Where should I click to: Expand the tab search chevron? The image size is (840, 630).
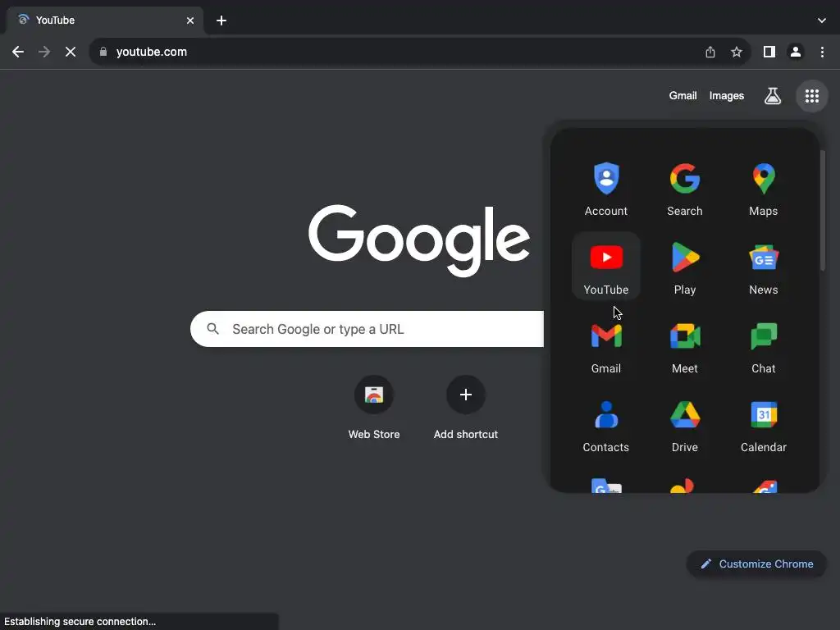pos(822,21)
